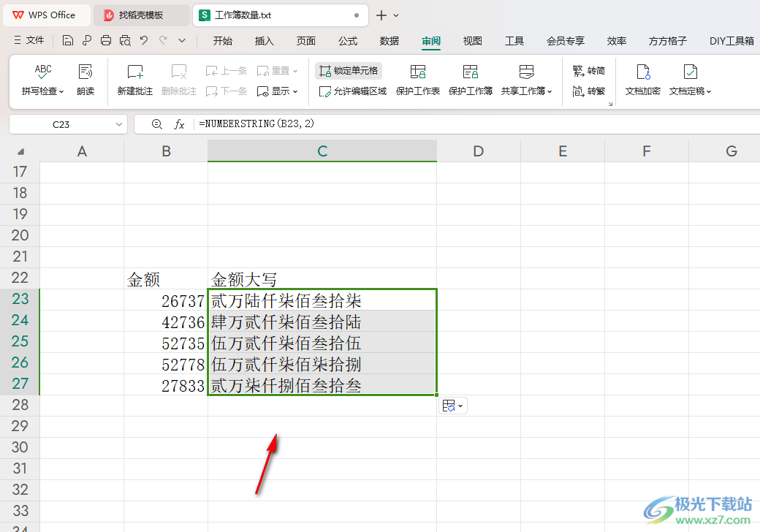Expand Spell Check dropdown arrow
This screenshot has height=532, width=760.
point(61,91)
